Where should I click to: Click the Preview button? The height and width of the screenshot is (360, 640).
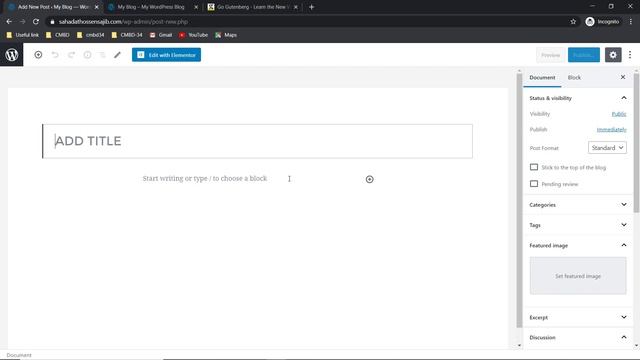coord(550,55)
